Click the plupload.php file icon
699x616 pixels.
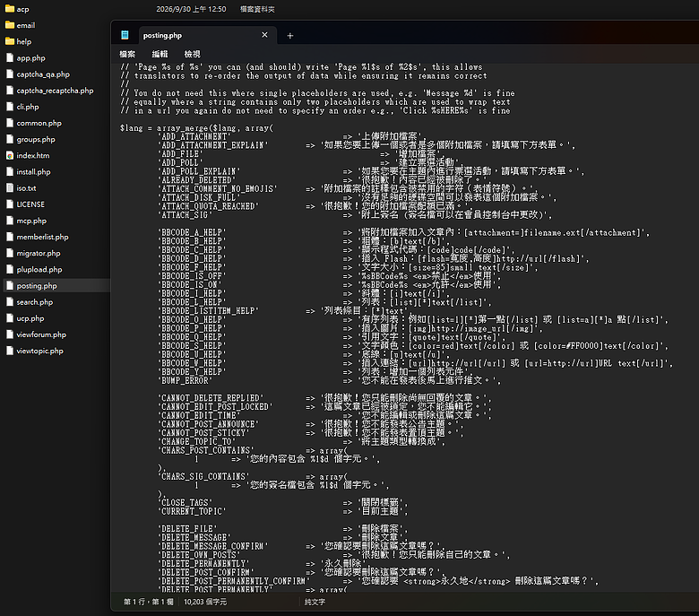click(10, 269)
